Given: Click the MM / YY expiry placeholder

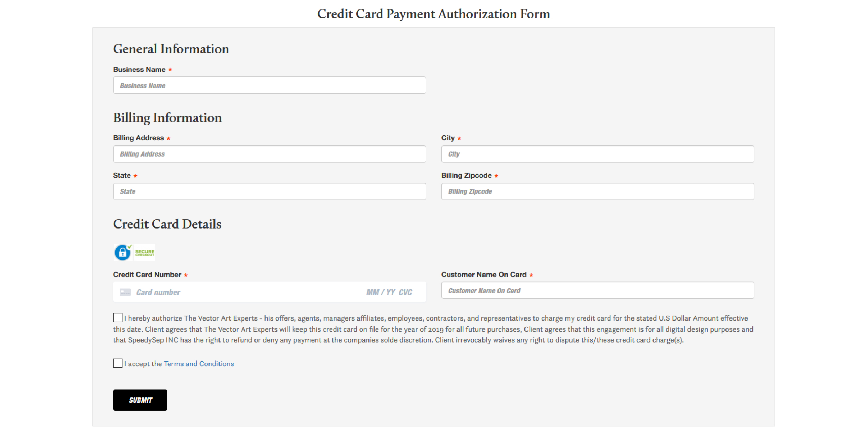Looking at the screenshot, I should pyautogui.click(x=381, y=292).
